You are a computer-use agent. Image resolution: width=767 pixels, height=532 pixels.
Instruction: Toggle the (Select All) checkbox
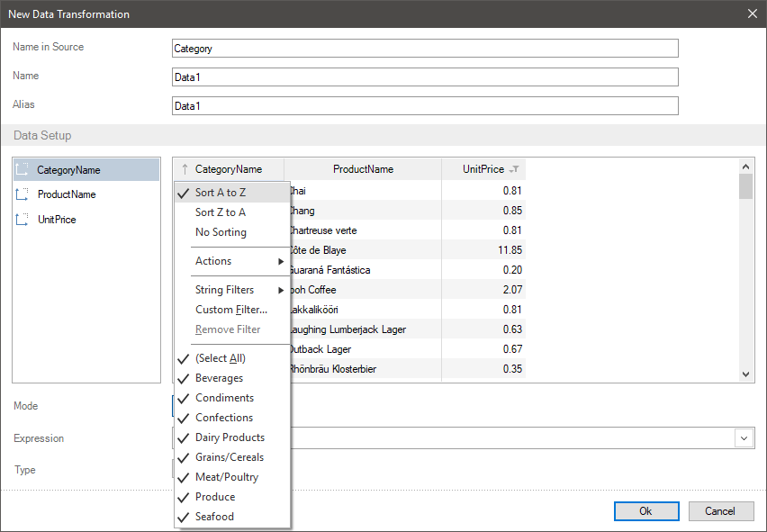[x=220, y=358]
